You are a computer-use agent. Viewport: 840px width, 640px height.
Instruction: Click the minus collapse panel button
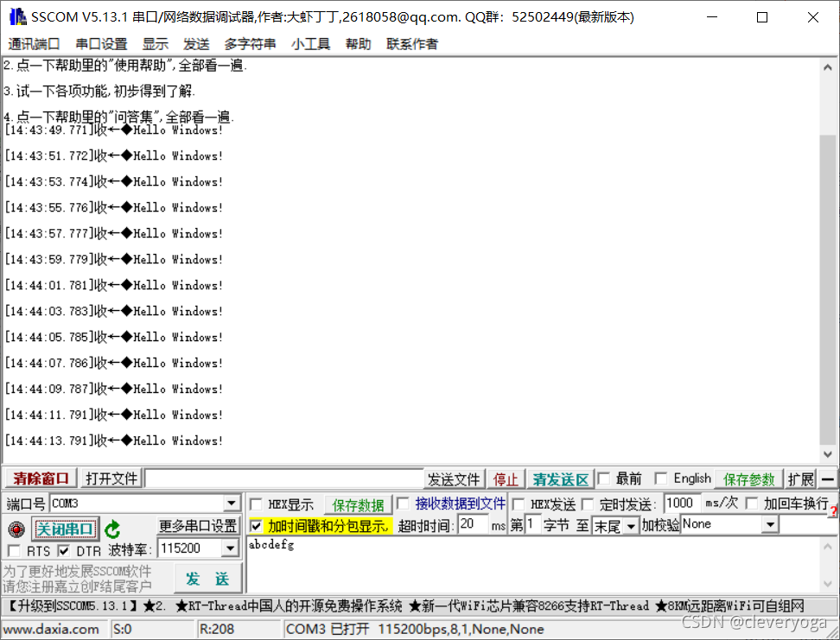(828, 479)
